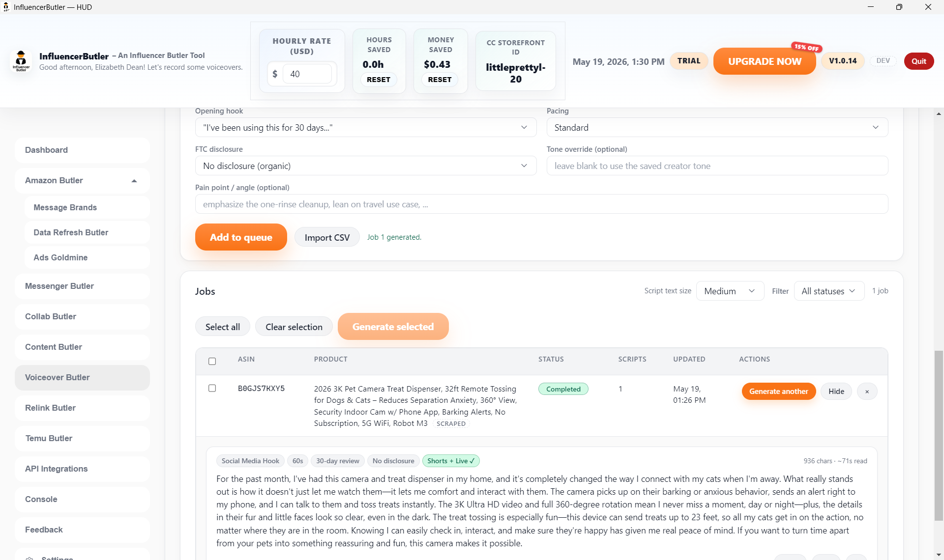Click ASIN B0GJS7KXY5 text

pyautogui.click(x=261, y=389)
